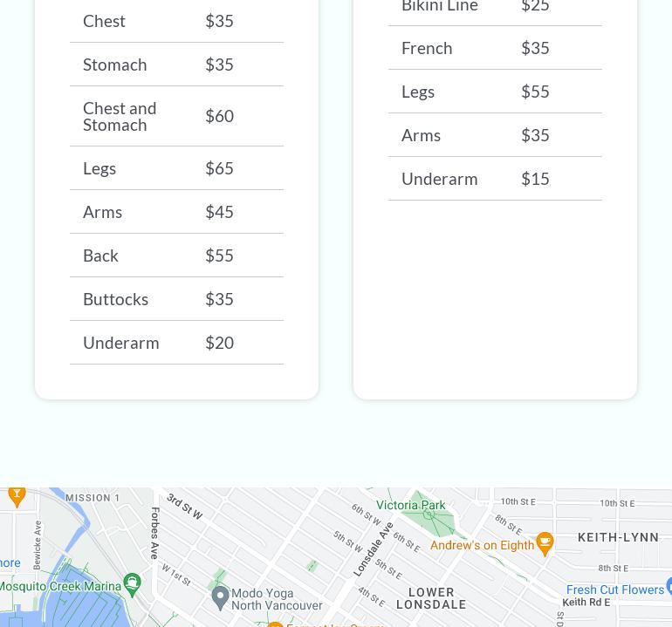Click the Fresh Cut Flowers label on map
The image size is (672, 627).
(614, 590)
